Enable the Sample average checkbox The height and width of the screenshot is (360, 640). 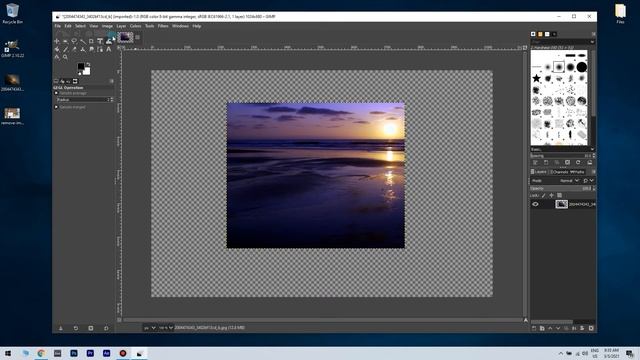(x=56, y=93)
